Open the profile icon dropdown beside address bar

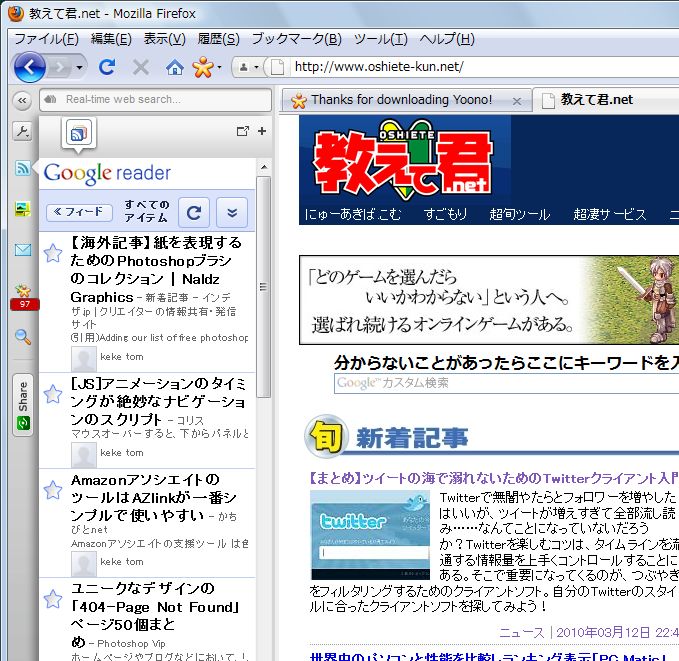point(249,67)
